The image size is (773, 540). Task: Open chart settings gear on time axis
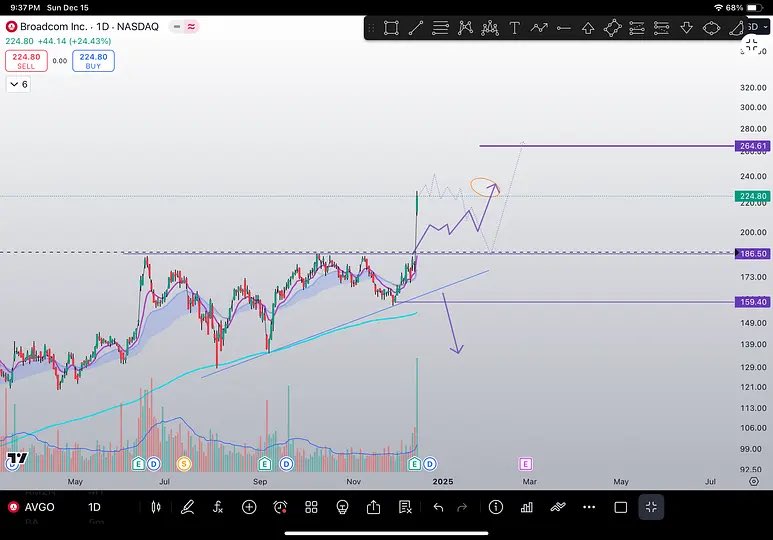pos(754,481)
